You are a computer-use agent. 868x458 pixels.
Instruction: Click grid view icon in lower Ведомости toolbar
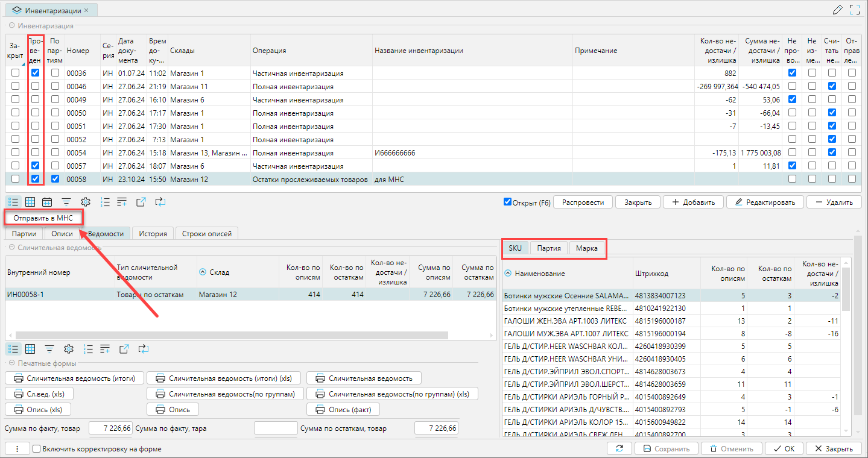pos(30,348)
